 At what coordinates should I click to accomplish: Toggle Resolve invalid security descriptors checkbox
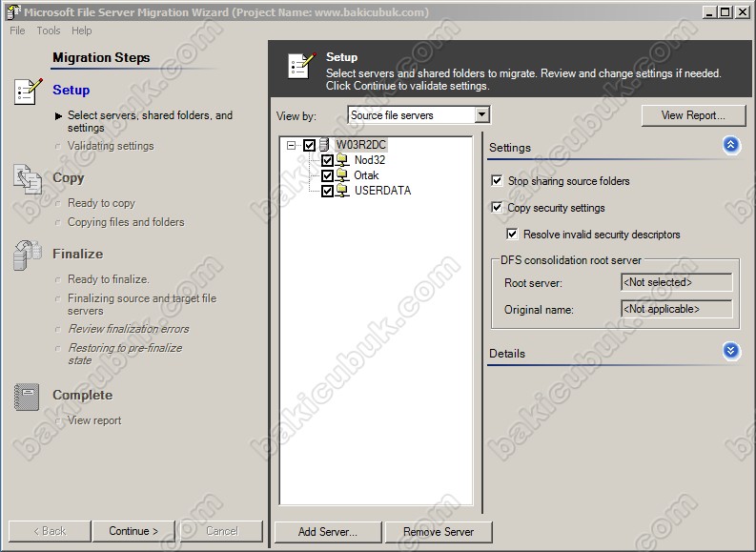point(512,235)
